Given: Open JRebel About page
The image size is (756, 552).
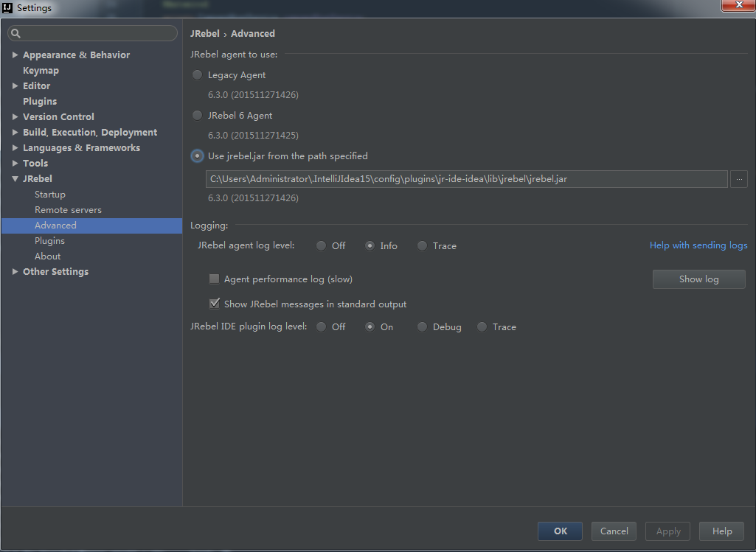Looking at the screenshot, I should pyautogui.click(x=48, y=256).
